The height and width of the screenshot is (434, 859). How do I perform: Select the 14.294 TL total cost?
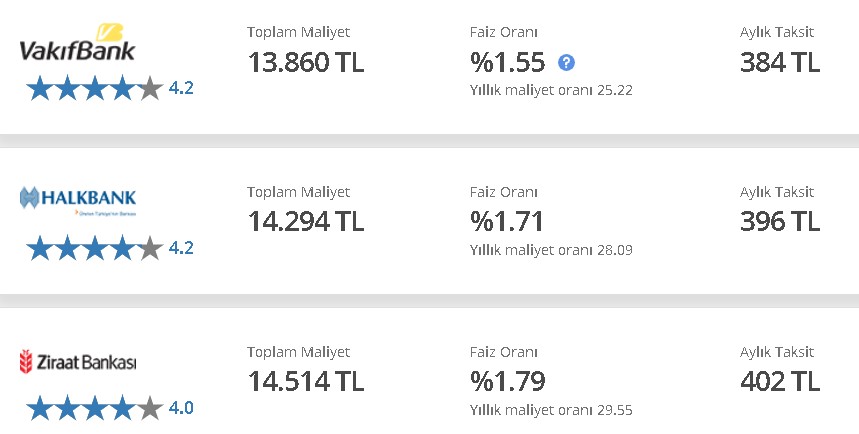tap(306, 222)
